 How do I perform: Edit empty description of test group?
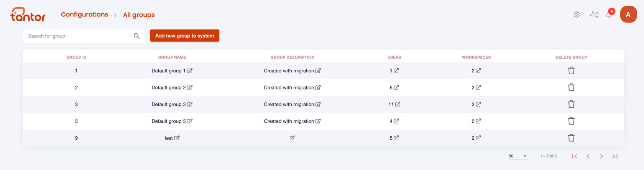[292, 138]
